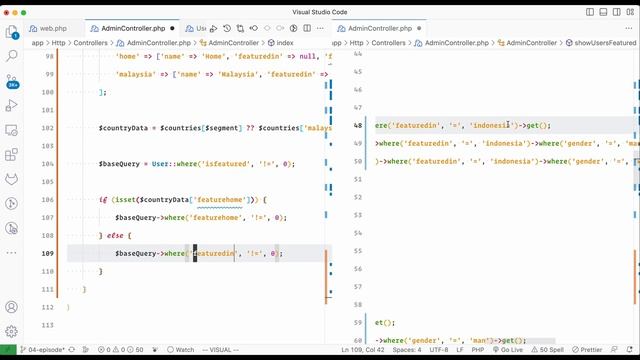The height and width of the screenshot is (360, 640).
Task: Click line number 109 in left editor gutter
Action: click(47, 253)
